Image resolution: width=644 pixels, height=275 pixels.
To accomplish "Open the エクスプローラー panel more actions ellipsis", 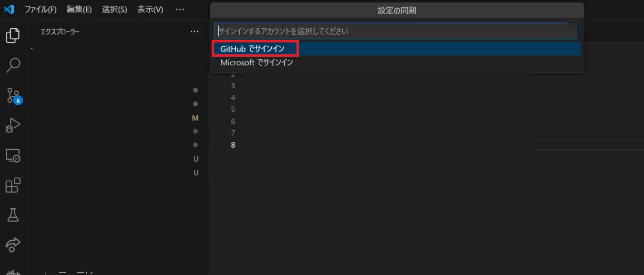I will click(x=194, y=31).
